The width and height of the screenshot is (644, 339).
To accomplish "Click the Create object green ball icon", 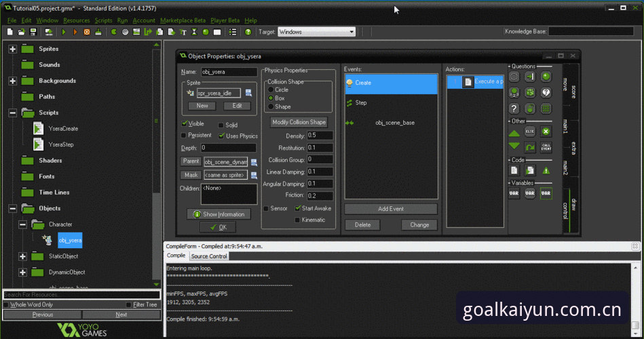I will 206,32.
